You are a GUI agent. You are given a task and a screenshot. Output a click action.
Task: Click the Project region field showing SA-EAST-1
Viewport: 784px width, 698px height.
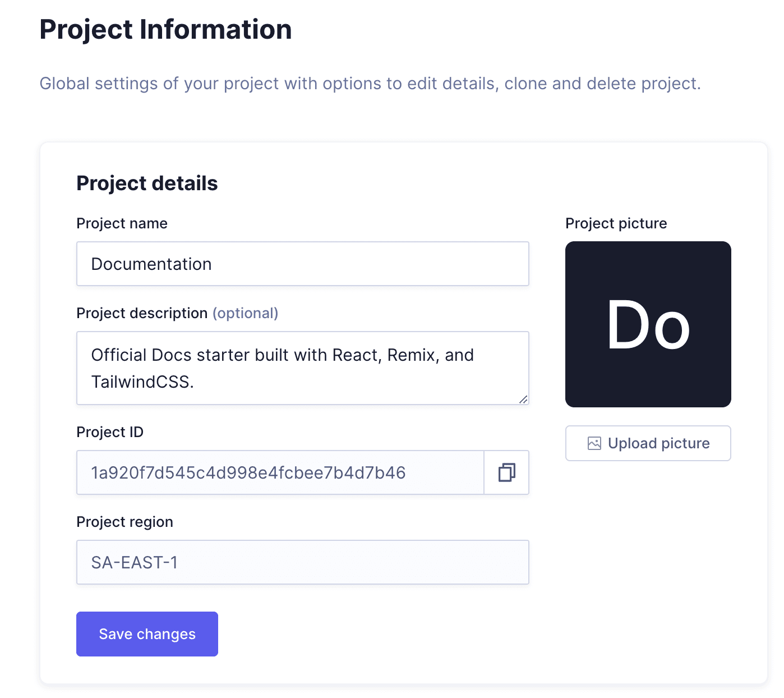pyautogui.click(x=303, y=562)
